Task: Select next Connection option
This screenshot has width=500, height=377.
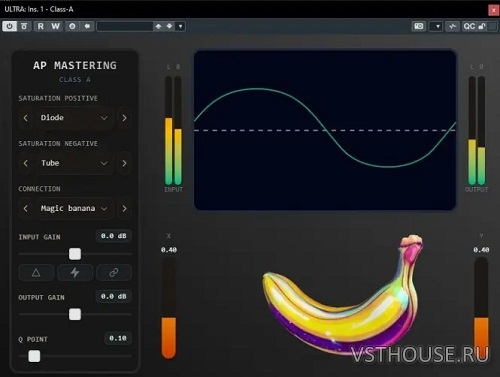Action: (124, 208)
